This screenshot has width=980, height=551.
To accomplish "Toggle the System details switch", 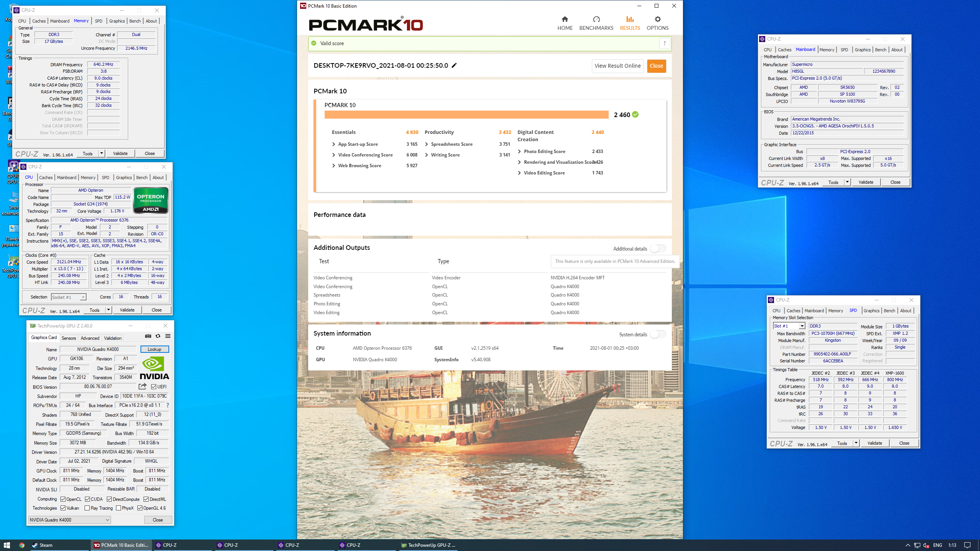I will pyautogui.click(x=658, y=334).
